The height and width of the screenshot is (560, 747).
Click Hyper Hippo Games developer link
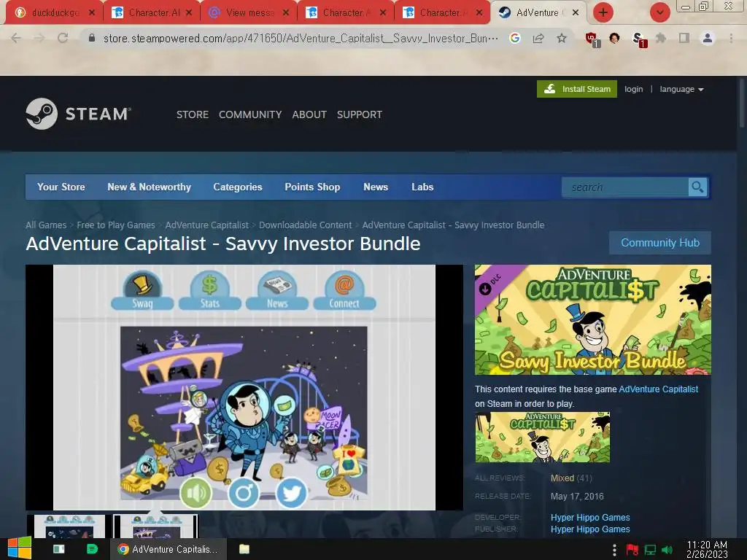tap(590, 518)
